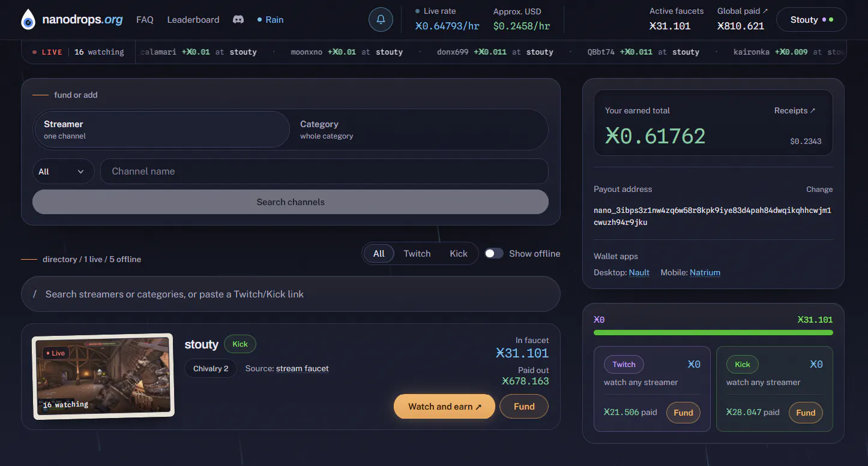The width and height of the screenshot is (868, 466).
Task: Open the stream faucet source link
Action: 303,368
